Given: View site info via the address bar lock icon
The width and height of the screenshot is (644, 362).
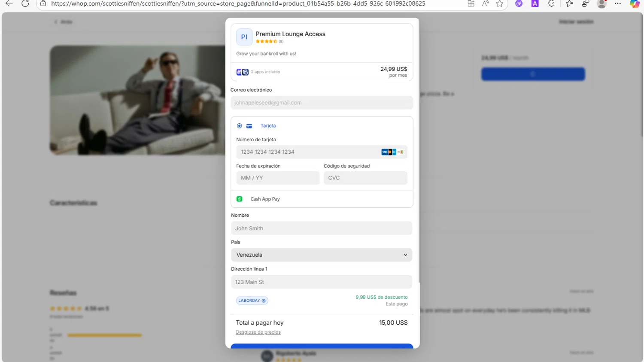Looking at the screenshot, I should 43,3.
